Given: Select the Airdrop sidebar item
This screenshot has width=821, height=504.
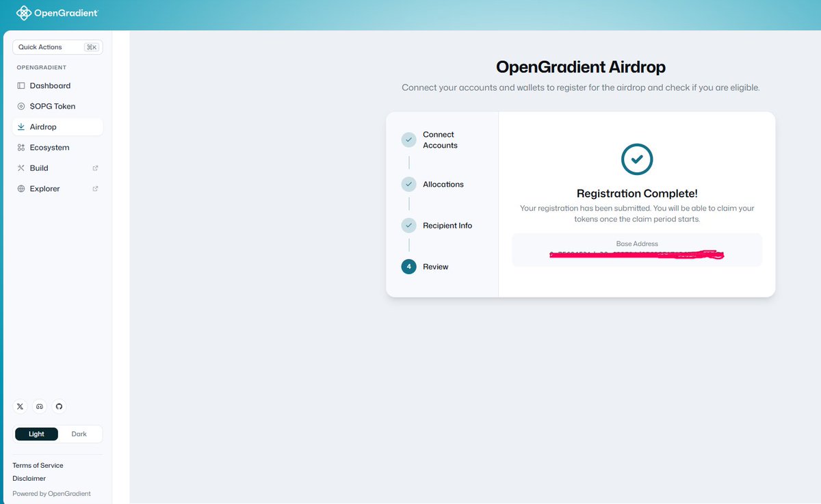Looking at the screenshot, I should (57, 127).
